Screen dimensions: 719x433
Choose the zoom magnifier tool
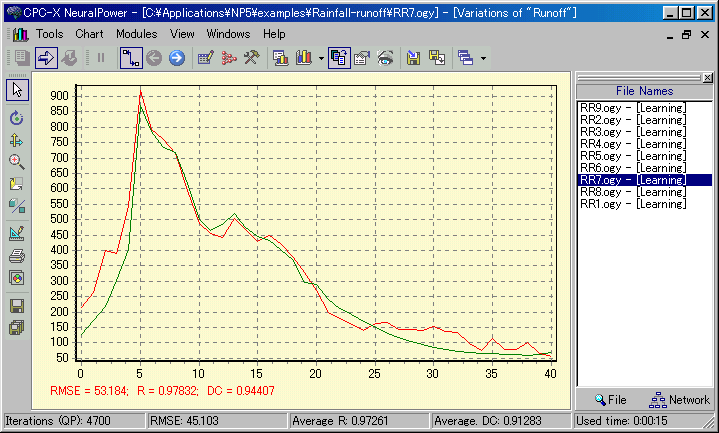pos(17,161)
